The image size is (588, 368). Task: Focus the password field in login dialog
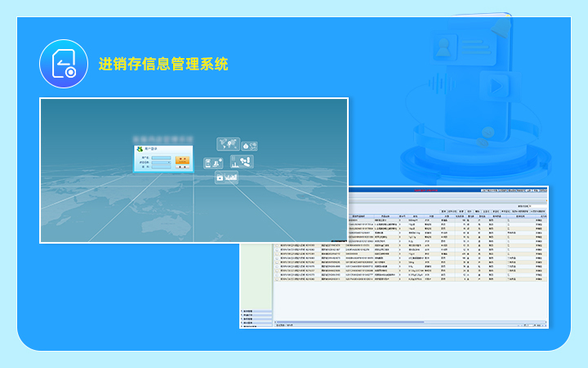[161, 167]
